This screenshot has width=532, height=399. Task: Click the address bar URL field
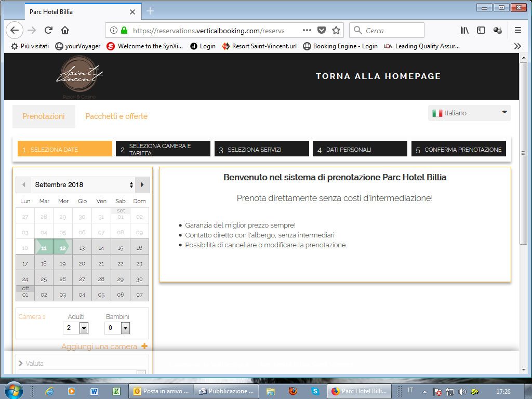pyautogui.click(x=208, y=31)
